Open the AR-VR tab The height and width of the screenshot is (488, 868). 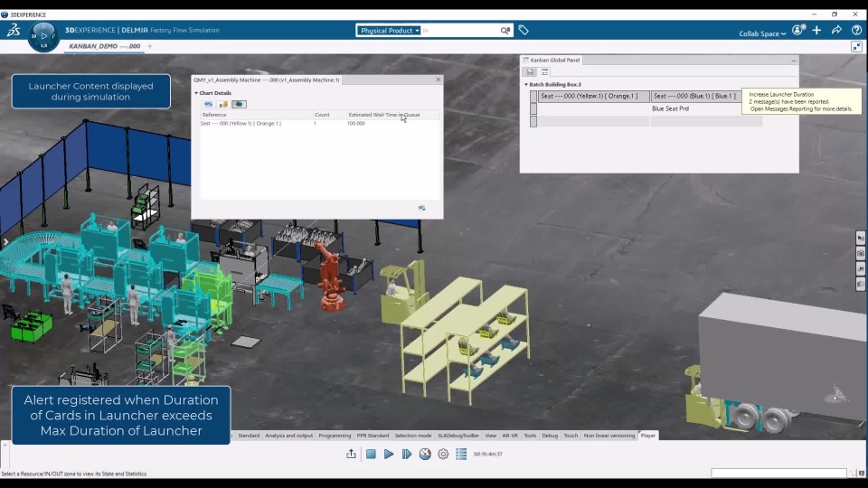(x=510, y=436)
